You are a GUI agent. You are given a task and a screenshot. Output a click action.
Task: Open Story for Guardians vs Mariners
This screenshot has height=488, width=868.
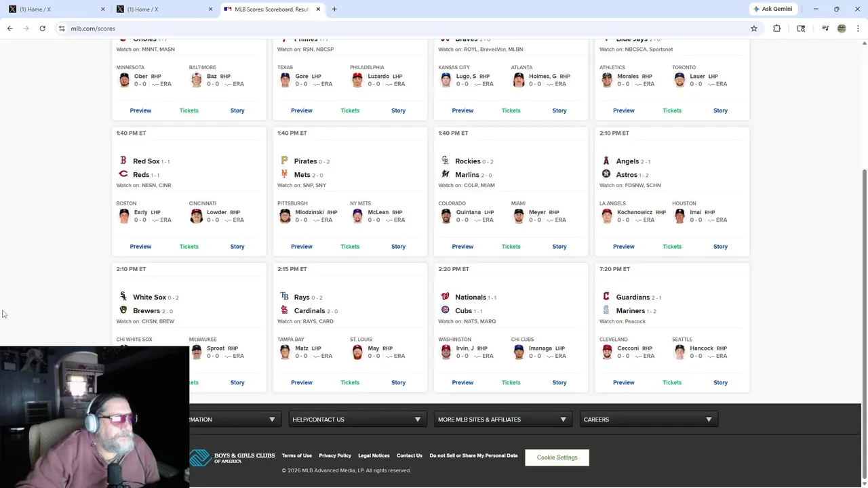720,383
